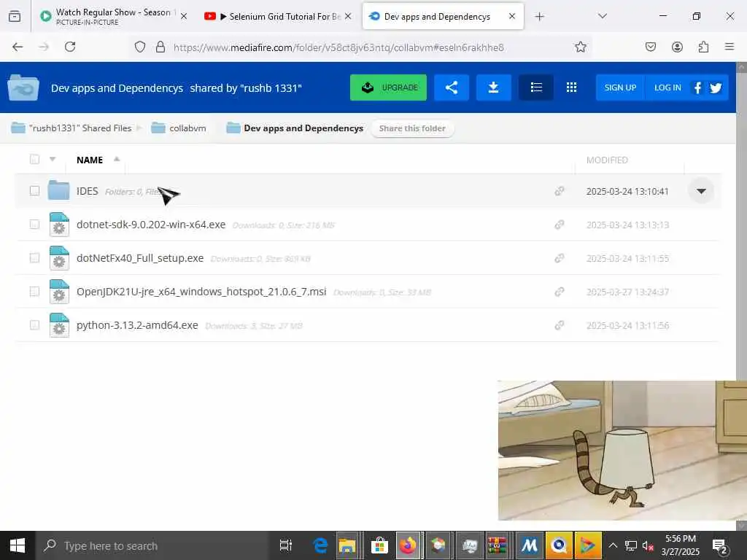Open "rushb1331" Shared Files breadcrumb
This screenshot has height=560, width=747.
pyautogui.click(x=71, y=128)
